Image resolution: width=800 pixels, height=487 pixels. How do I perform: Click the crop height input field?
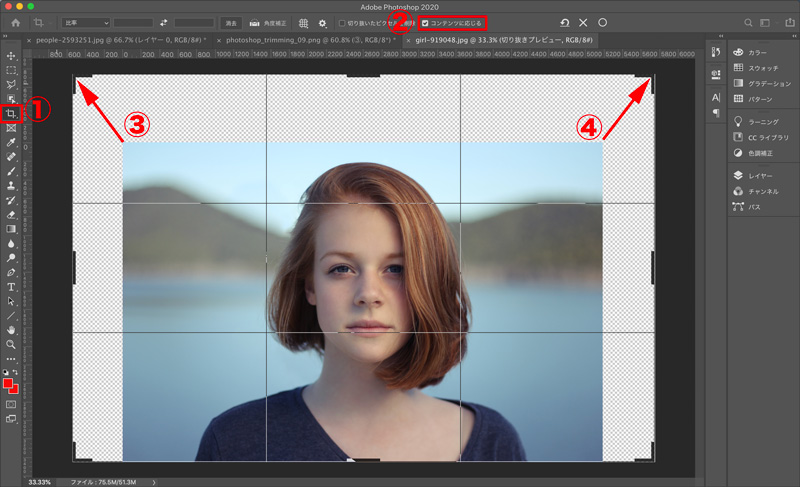(x=194, y=23)
